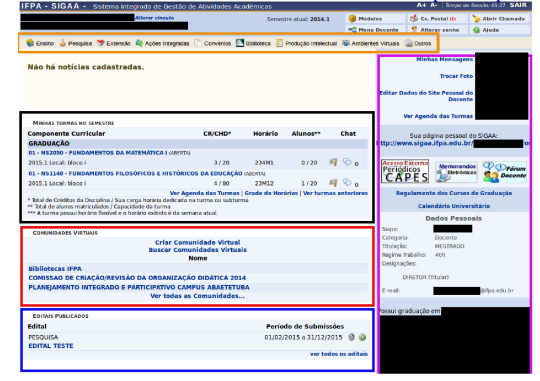
Task: Open Memorandos Eletrônicos icon
Action: (x=456, y=172)
